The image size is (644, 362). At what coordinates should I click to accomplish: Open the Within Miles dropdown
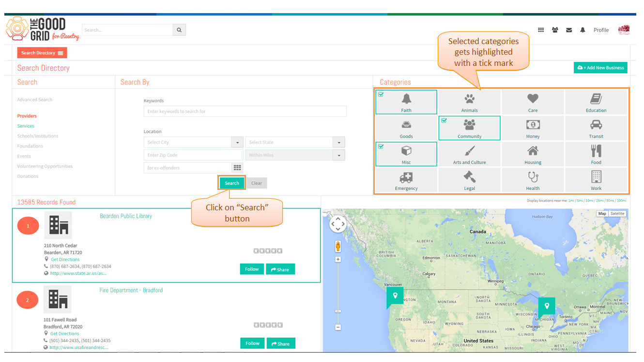338,156
